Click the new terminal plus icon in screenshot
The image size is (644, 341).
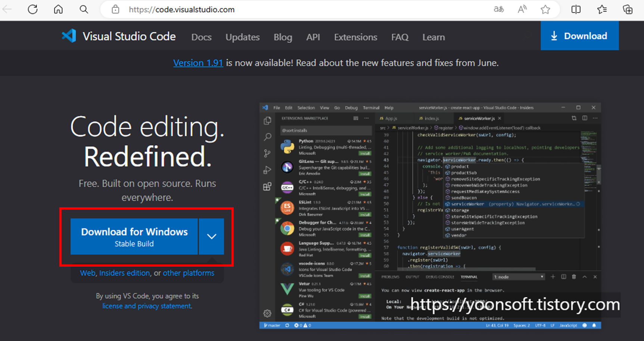[553, 277]
